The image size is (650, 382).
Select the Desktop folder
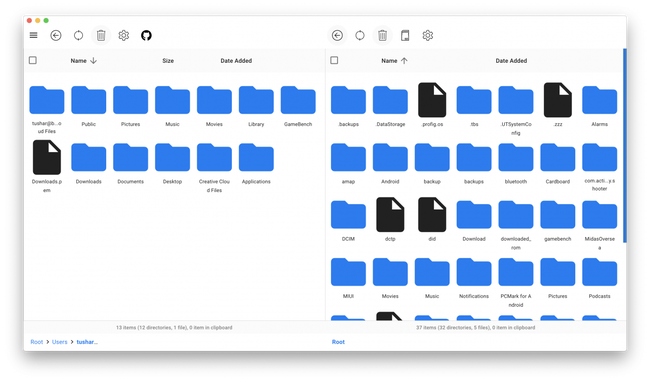coord(172,164)
